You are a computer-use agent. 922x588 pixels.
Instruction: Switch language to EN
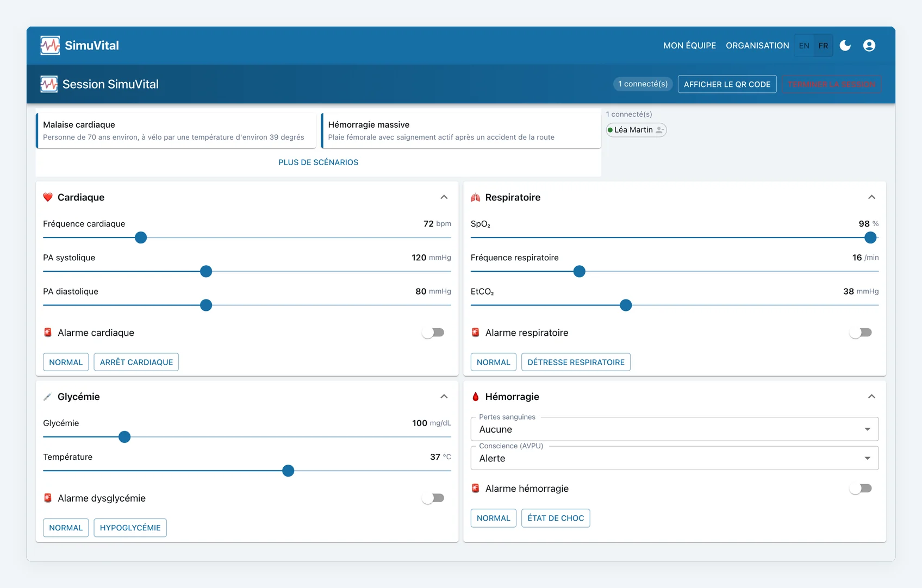coord(804,46)
